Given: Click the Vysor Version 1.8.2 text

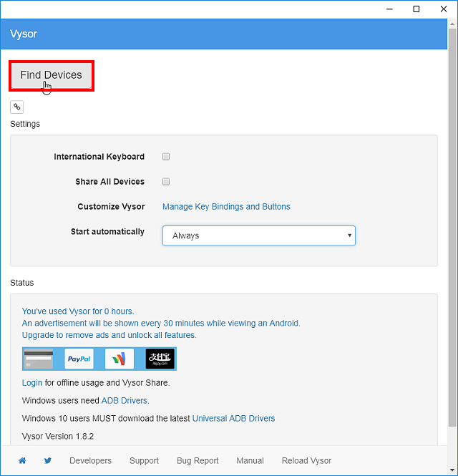Looking at the screenshot, I should pos(58,437).
